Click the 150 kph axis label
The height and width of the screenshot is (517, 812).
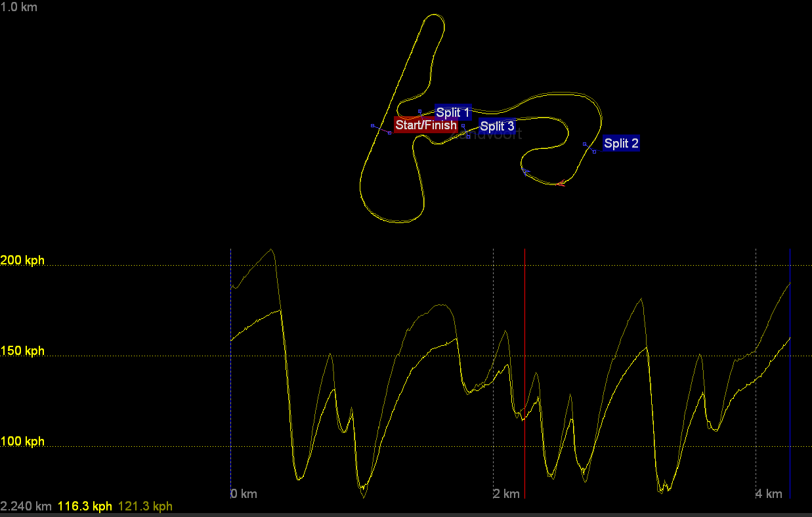22,351
